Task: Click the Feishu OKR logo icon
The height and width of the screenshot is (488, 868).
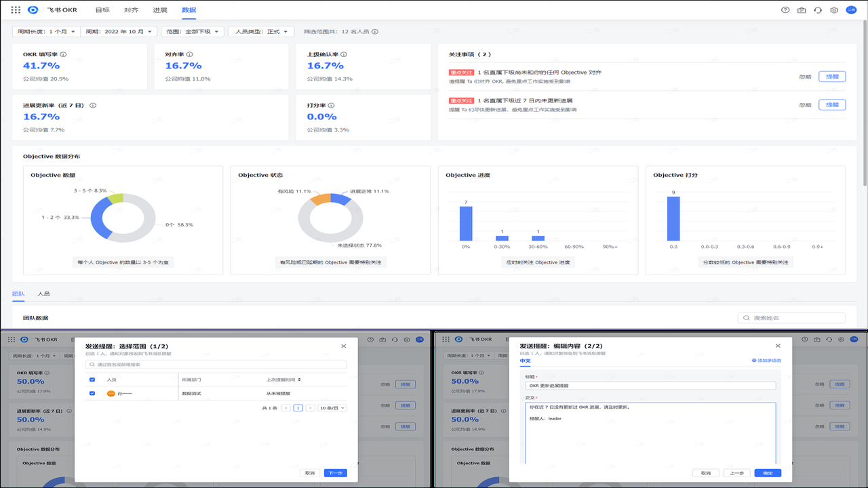Action: point(33,10)
